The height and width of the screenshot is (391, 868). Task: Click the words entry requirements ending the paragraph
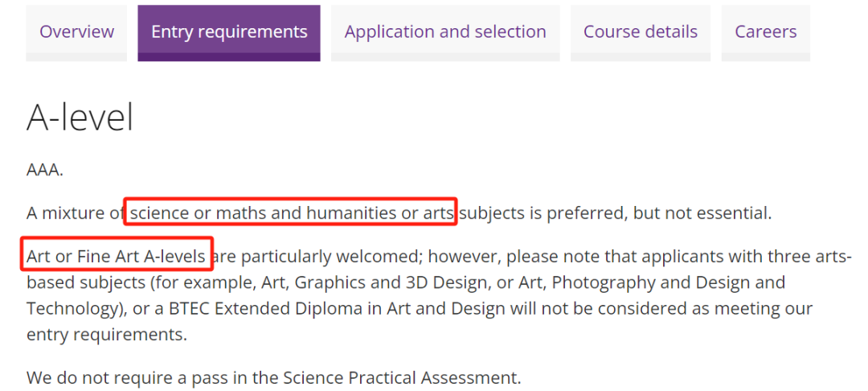tap(106, 335)
